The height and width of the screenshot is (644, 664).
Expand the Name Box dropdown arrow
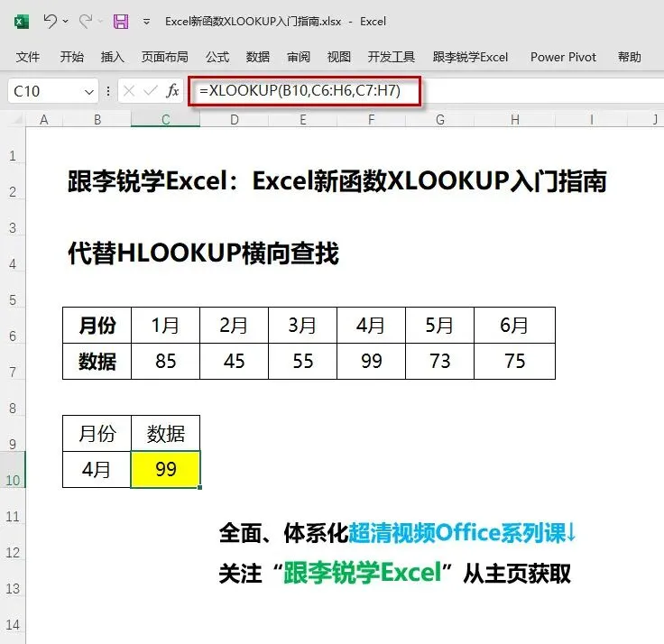[89, 91]
